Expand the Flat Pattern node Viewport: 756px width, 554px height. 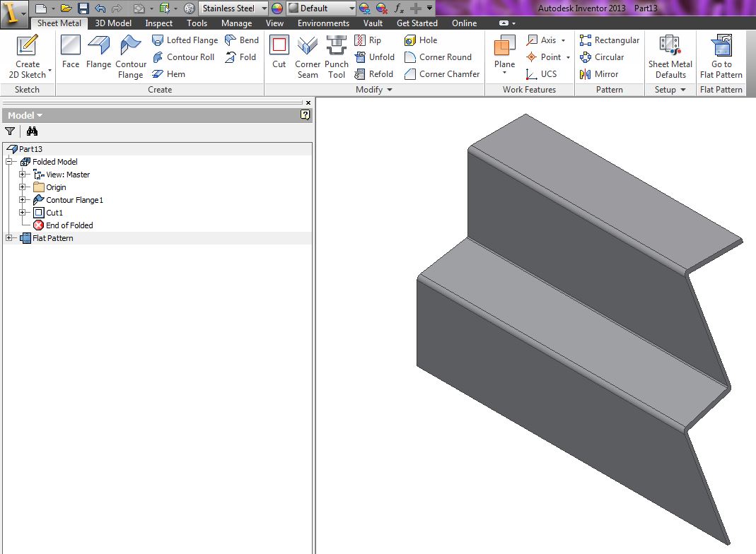pyautogui.click(x=8, y=237)
